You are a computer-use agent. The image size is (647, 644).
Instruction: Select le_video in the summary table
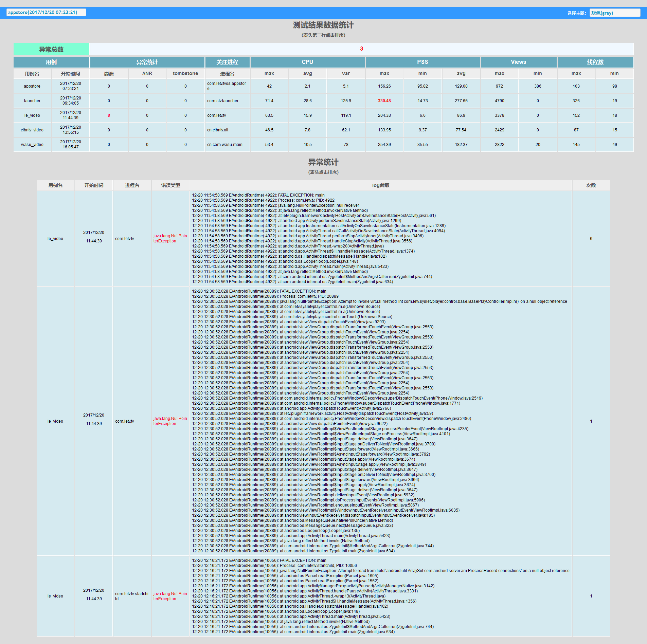(x=32, y=115)
